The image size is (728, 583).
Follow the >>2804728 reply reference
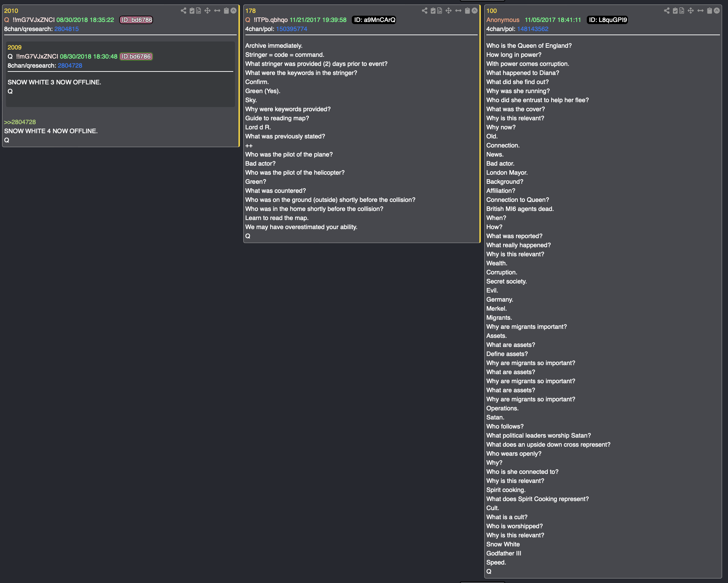tap(20, 122)
